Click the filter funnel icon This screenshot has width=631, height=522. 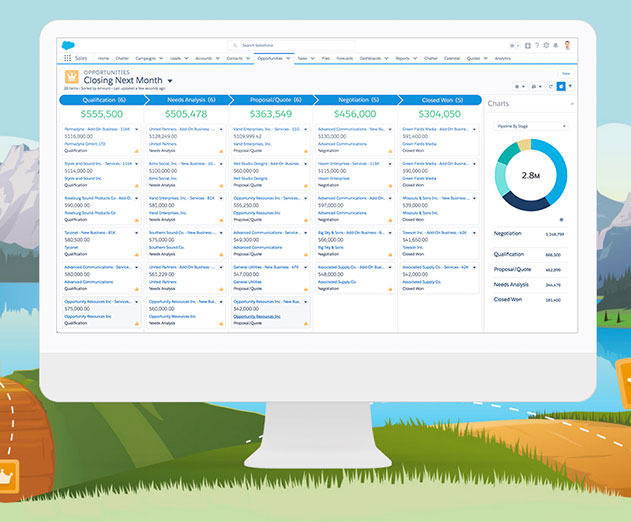[x=570, y=86]
